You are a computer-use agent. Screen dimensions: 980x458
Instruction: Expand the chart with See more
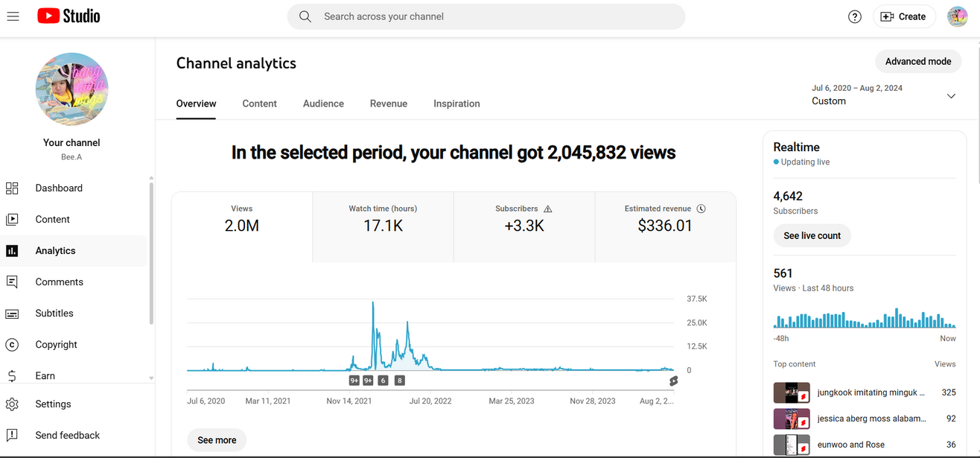[x=217, y=440]
